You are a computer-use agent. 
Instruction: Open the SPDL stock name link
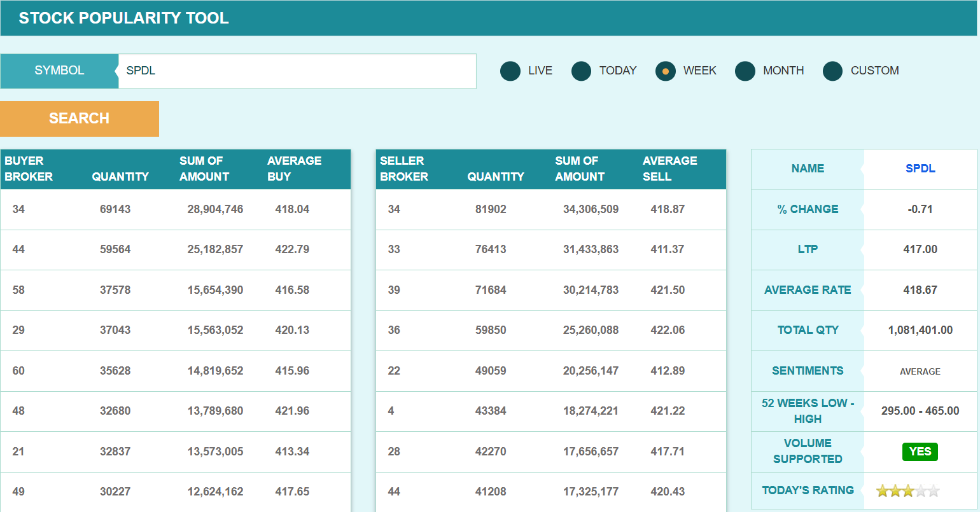(920, 169)
